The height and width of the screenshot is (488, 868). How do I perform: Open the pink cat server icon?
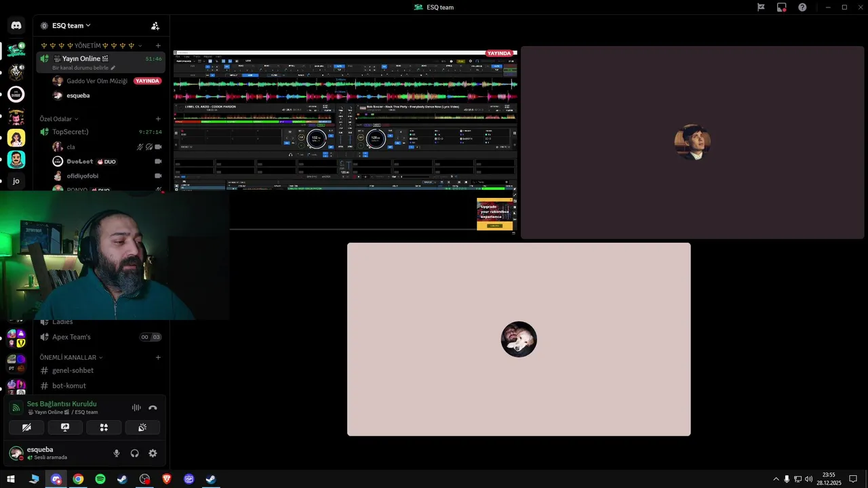(x=16, y=116)
